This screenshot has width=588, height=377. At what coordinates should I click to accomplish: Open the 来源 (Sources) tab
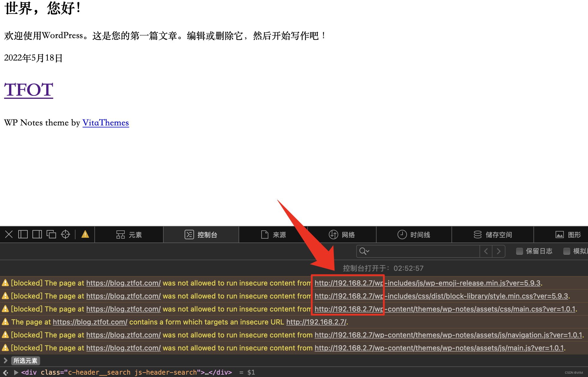tap(273, 235)
